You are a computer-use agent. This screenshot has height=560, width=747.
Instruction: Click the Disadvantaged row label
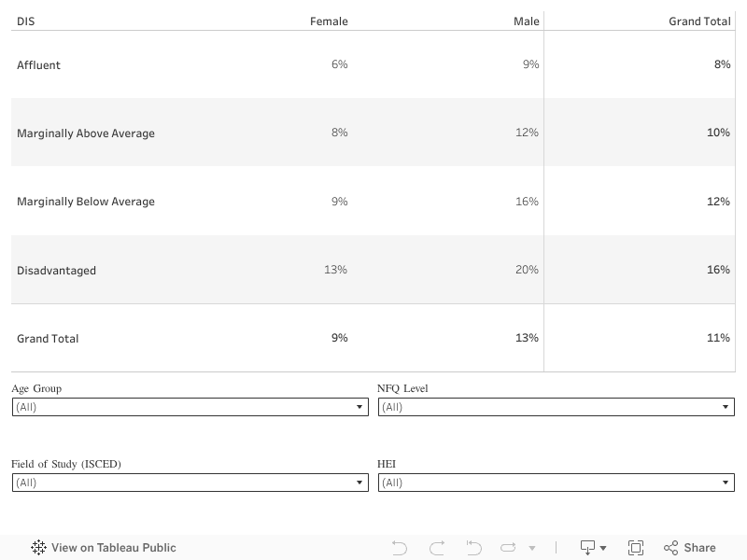(56, 271)
